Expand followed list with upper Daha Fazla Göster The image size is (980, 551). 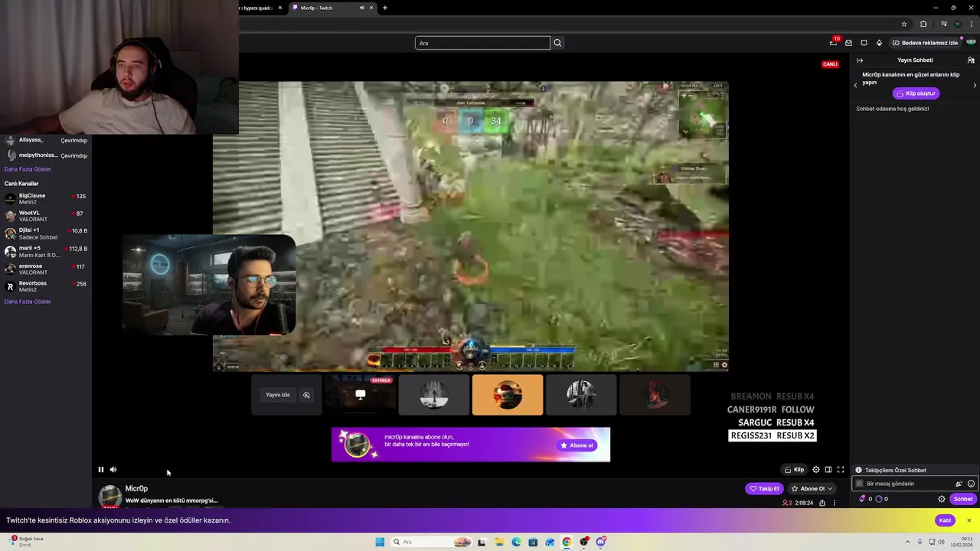pos(28,169)
